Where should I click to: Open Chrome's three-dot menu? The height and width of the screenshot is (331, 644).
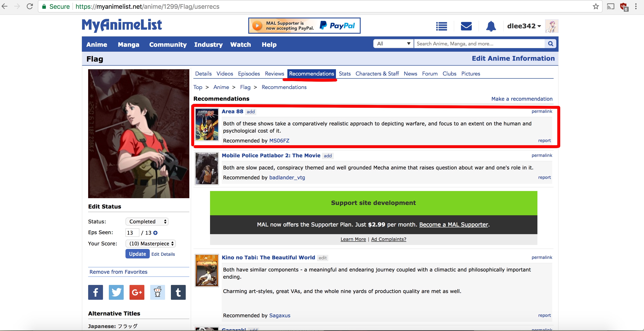[x=636, y=7]
